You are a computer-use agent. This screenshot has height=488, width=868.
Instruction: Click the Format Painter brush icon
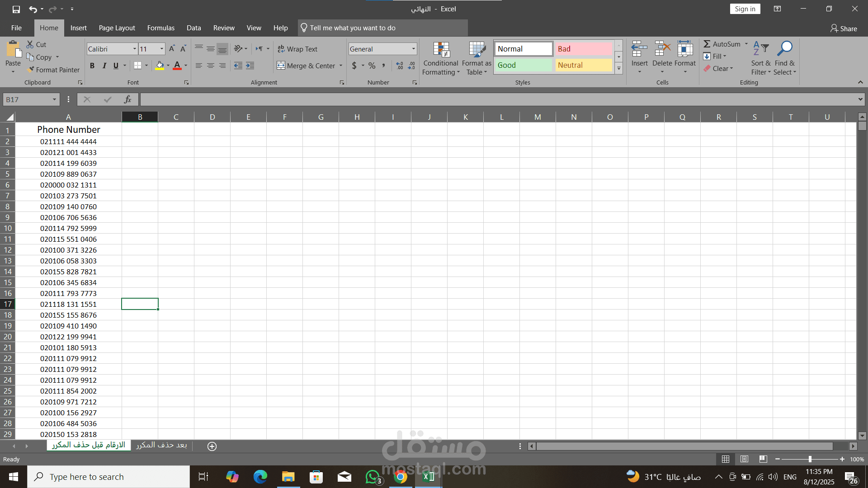click(31, 70)
